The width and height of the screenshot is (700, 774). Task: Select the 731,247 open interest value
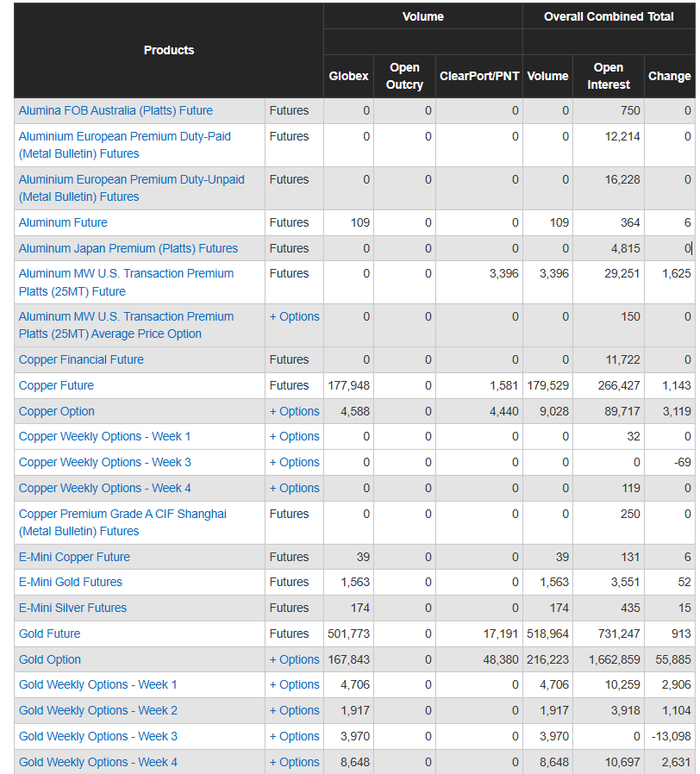click(x=619, y=634)
